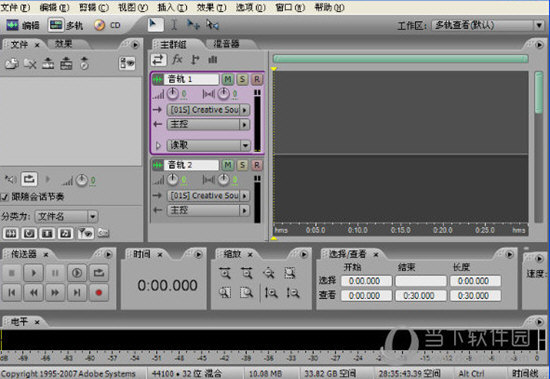Adjust 音轨 1 volume knob
This screenshot has width=550, height=379.
pyautogui.click(x=172, y=94)
